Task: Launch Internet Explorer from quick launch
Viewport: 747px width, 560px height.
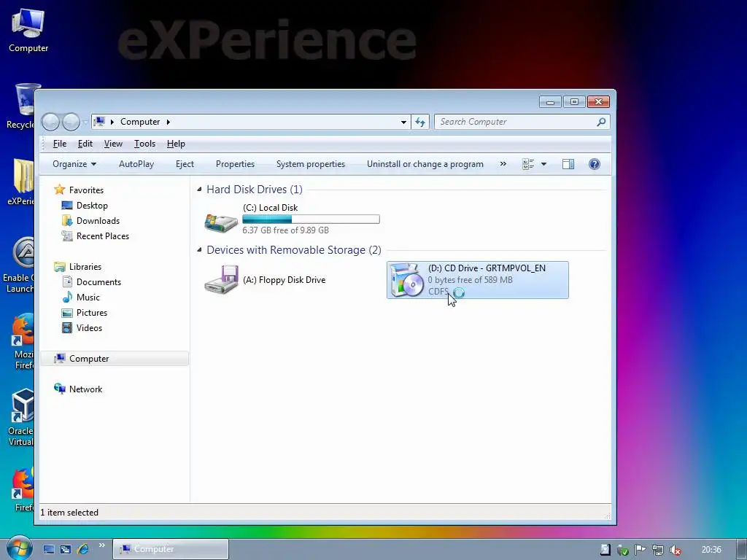Action: click(x=83, y=549)
